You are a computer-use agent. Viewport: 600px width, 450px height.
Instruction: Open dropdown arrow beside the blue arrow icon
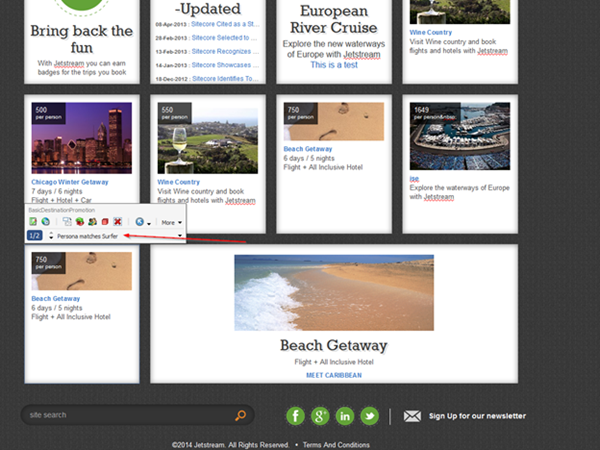click(148, 223)
